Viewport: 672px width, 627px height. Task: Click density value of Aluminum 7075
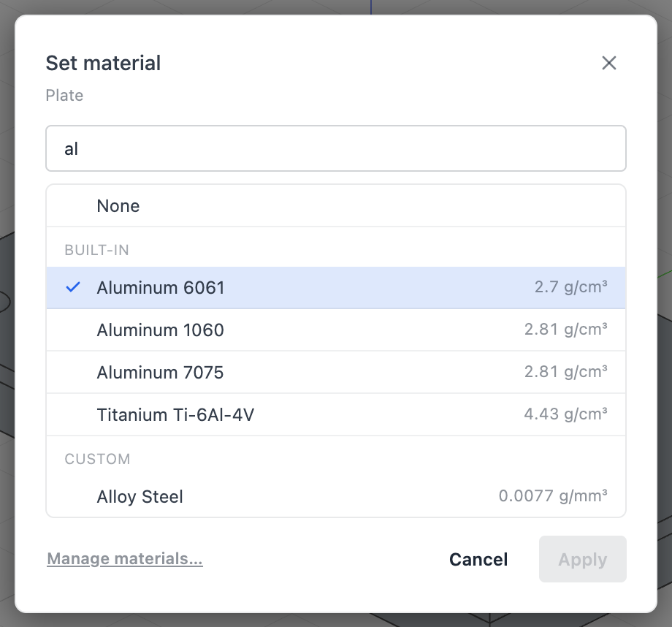pyautogui.click(x=565, y=371)
